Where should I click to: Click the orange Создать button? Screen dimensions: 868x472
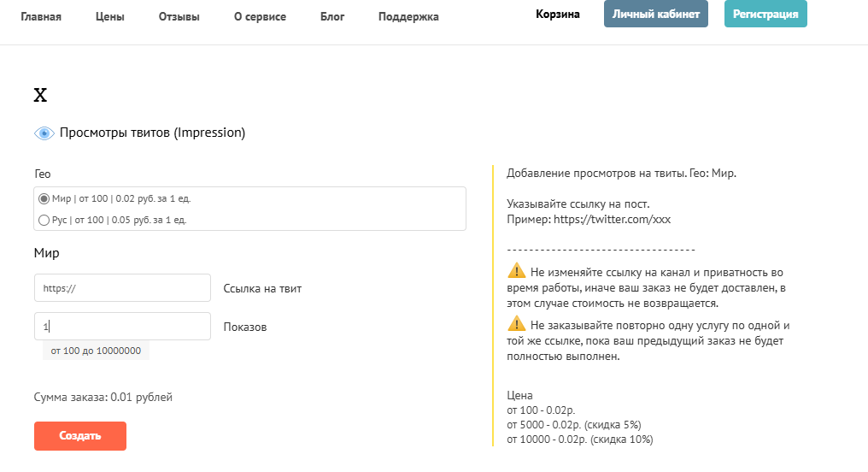pos(80,436)
